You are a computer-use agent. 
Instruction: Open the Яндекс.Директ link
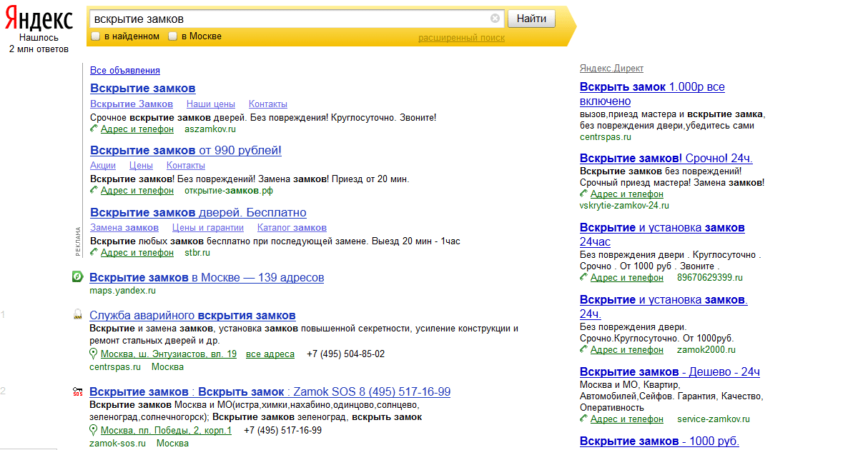coord(611,69)
